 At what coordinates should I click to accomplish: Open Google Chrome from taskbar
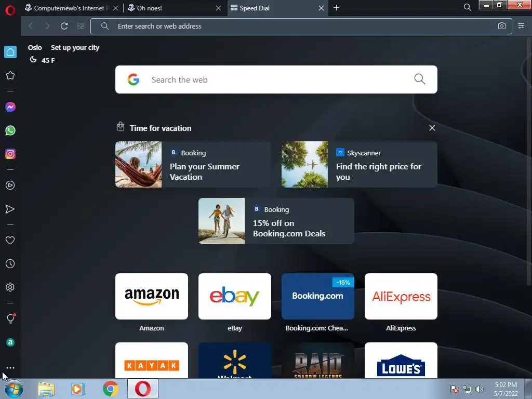[110, 389]
